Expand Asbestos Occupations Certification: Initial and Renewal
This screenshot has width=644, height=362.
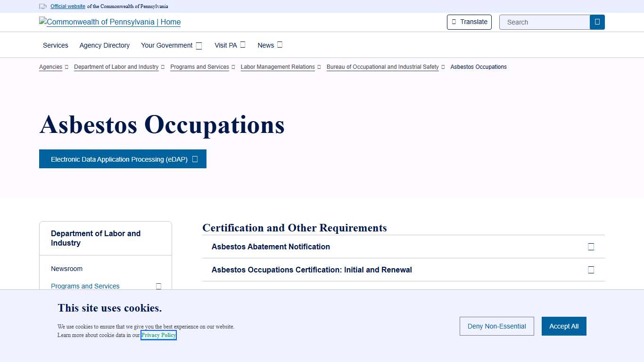[591, 270]
